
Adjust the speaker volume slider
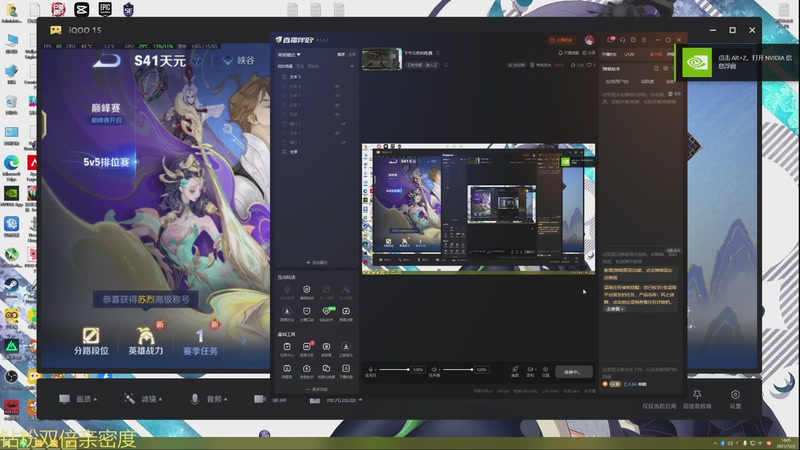(458, 369)
